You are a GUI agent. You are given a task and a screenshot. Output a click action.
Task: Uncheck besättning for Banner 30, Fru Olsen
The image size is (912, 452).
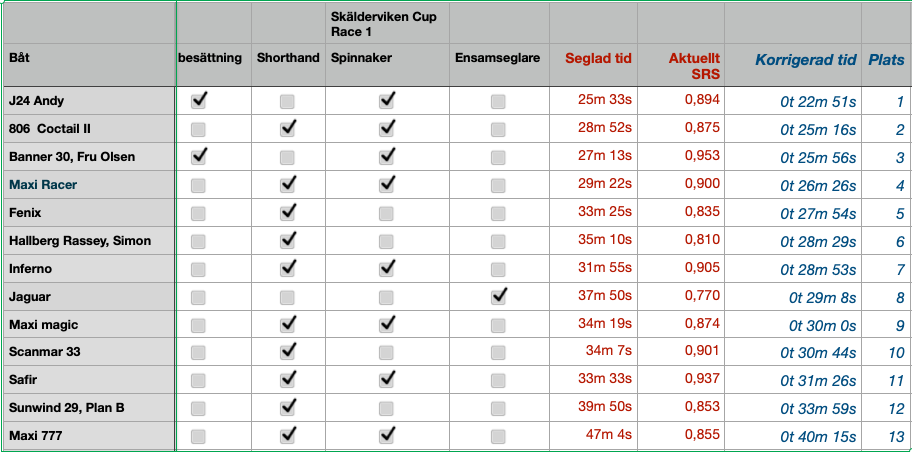coord(198,156)
